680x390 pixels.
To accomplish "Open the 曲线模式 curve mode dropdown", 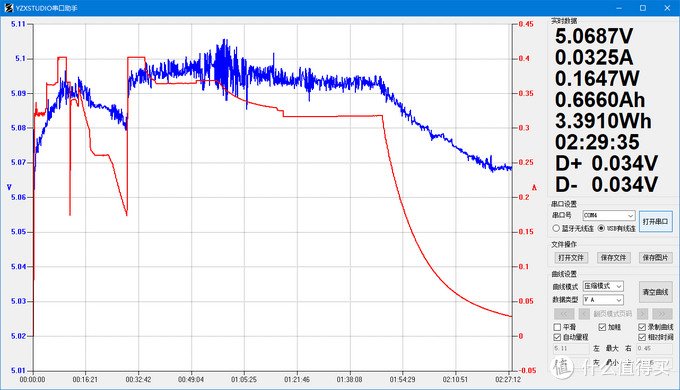I will 603,286.
